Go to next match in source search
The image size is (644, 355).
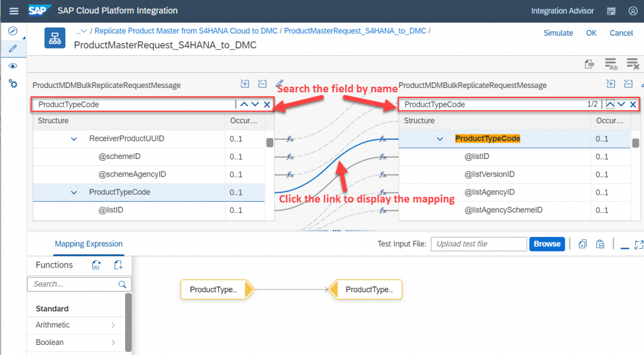(x=255, y=105)
